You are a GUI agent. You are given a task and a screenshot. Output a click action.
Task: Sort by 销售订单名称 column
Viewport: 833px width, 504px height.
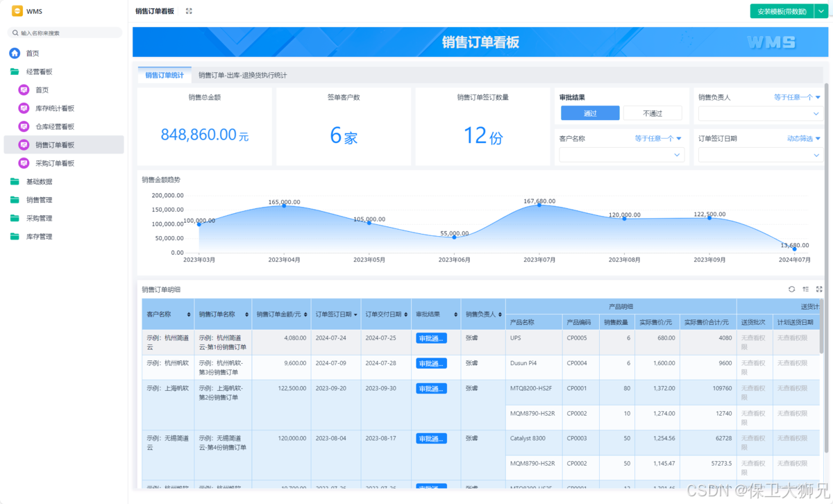click(x=246, y=314)
